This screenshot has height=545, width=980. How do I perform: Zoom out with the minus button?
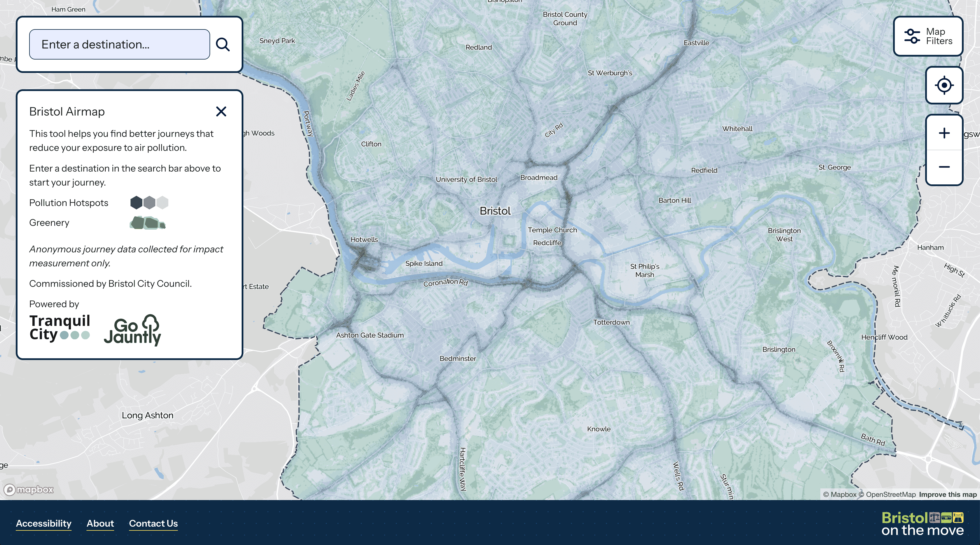coord(944,167)
